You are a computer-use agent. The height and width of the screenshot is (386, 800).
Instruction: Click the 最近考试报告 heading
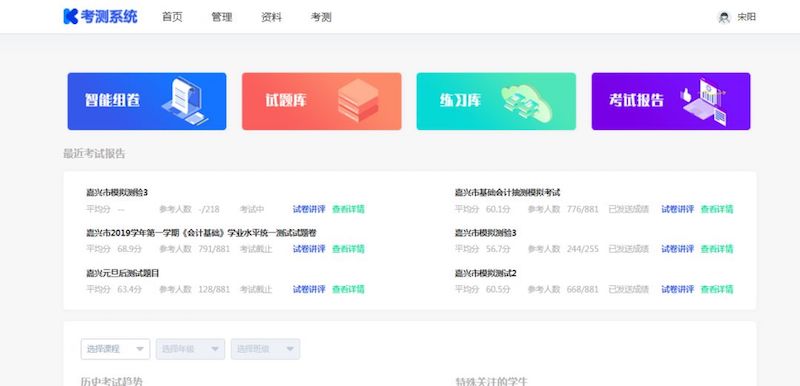94,153
